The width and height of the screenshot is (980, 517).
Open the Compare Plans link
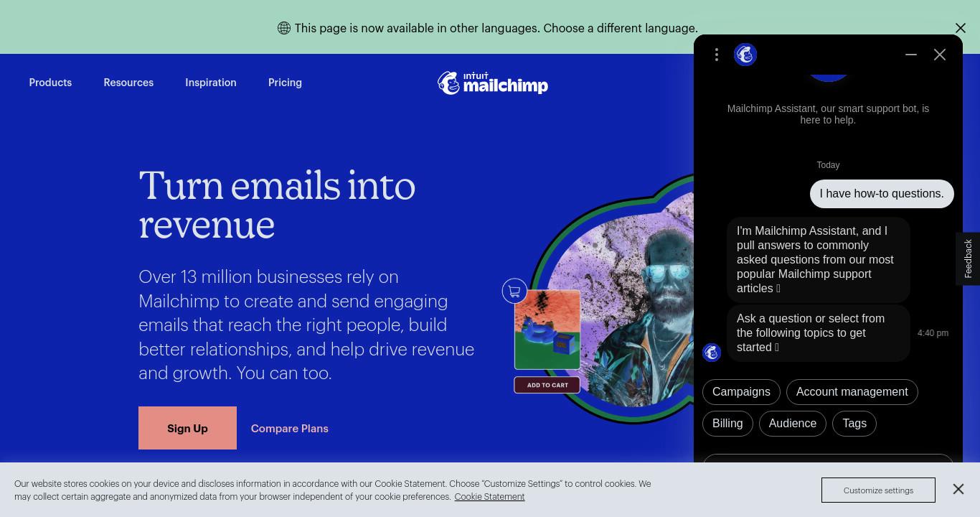point(290,429)
